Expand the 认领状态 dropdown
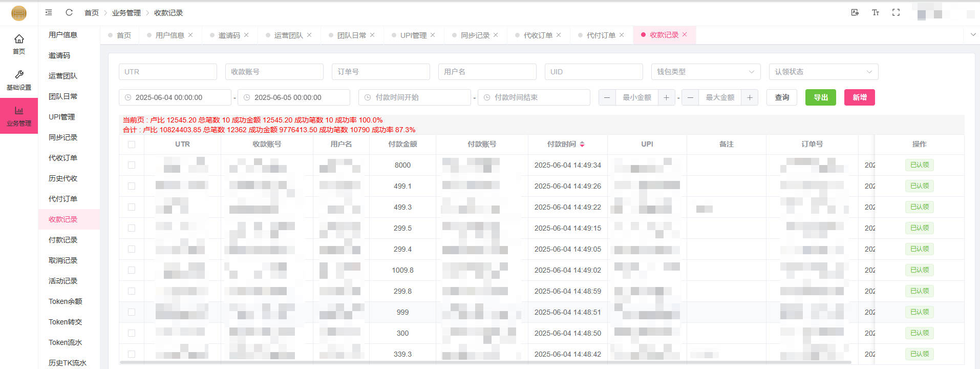980x369 pixels. pos(823,72)
